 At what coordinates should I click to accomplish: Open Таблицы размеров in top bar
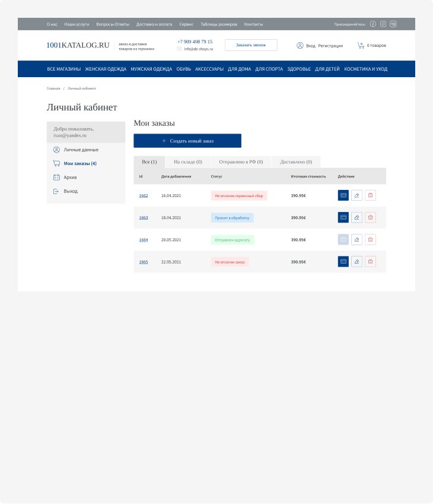tap(219, 24)
